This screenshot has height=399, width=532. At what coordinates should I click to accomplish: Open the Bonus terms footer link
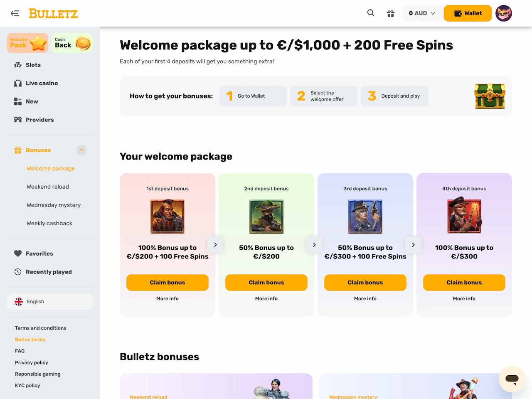click(30, 340)
